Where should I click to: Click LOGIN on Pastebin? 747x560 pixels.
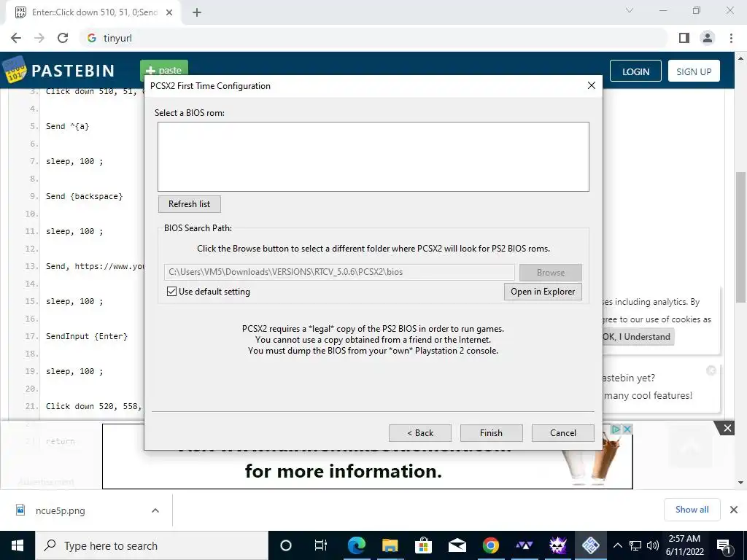[635, 71]
